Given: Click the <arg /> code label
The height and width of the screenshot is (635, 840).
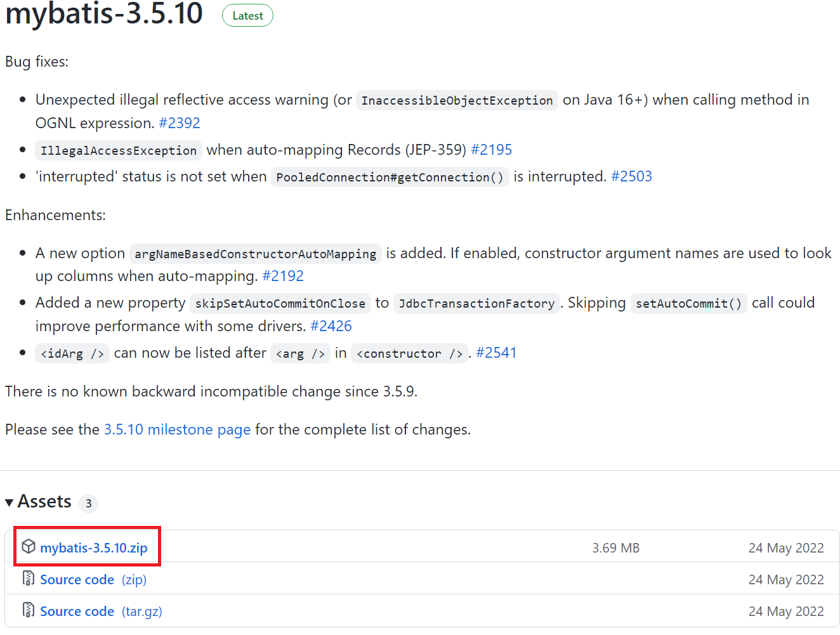Looking at the screenshot, I should (x=300, y=353).
